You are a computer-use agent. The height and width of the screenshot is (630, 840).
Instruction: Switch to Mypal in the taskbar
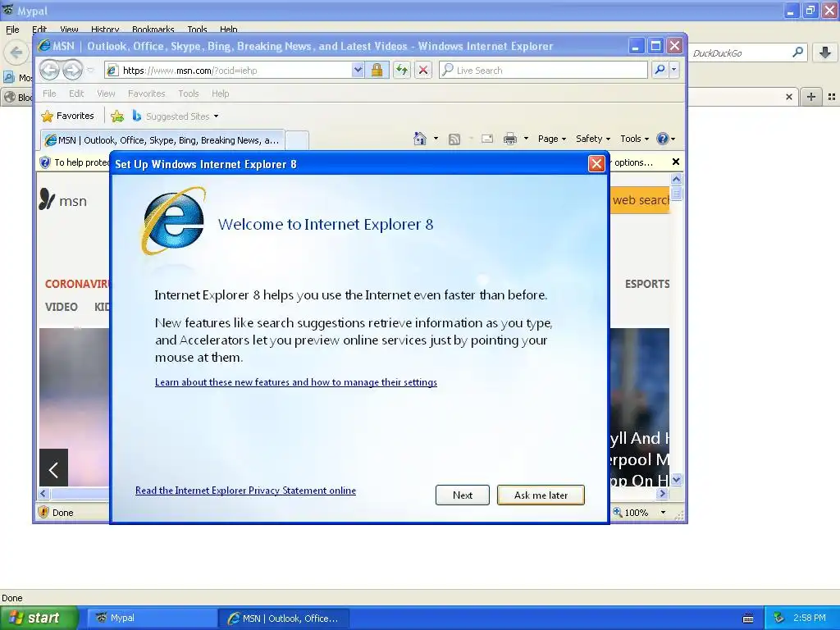point(152,618)
